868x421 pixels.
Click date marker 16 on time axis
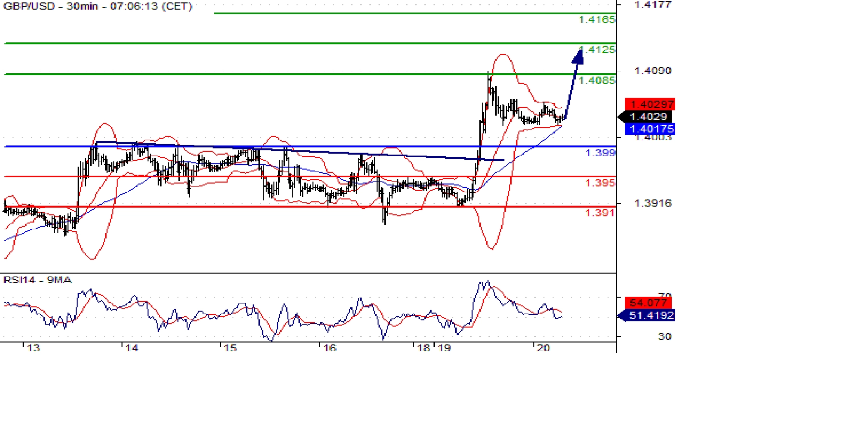tap(330, 348)
